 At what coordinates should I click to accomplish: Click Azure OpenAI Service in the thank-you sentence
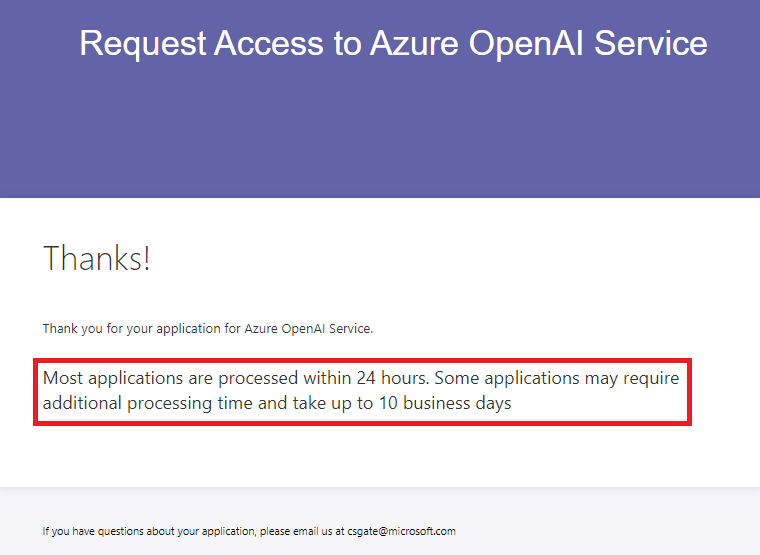pos(308,329)
